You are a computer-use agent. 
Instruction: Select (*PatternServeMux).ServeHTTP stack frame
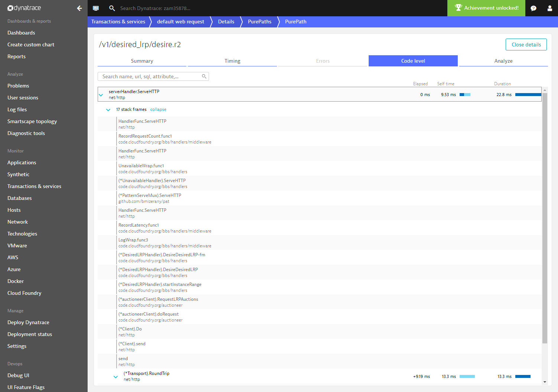pyautogui.click(x=319, y=198)
